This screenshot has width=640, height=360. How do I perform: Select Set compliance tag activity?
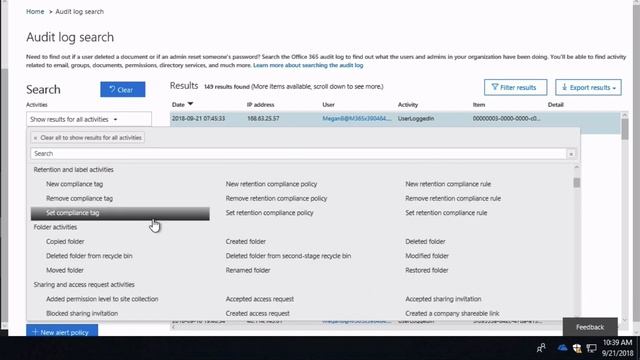(x=120, y=213)
